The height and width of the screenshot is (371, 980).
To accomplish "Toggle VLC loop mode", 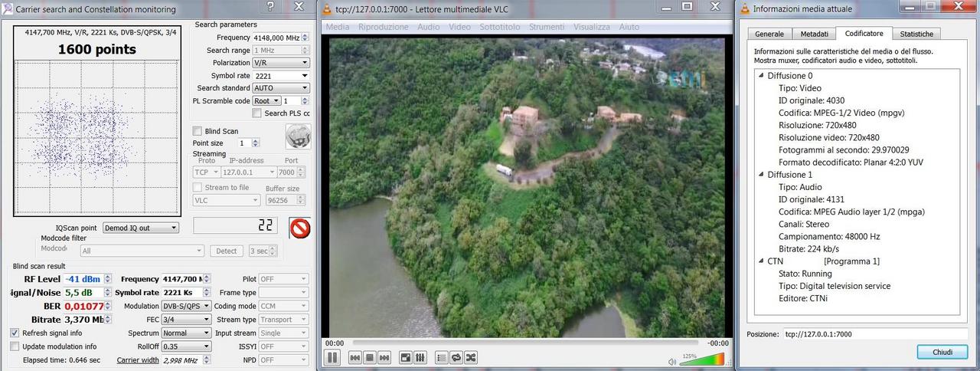I will (x=456, y=357).
